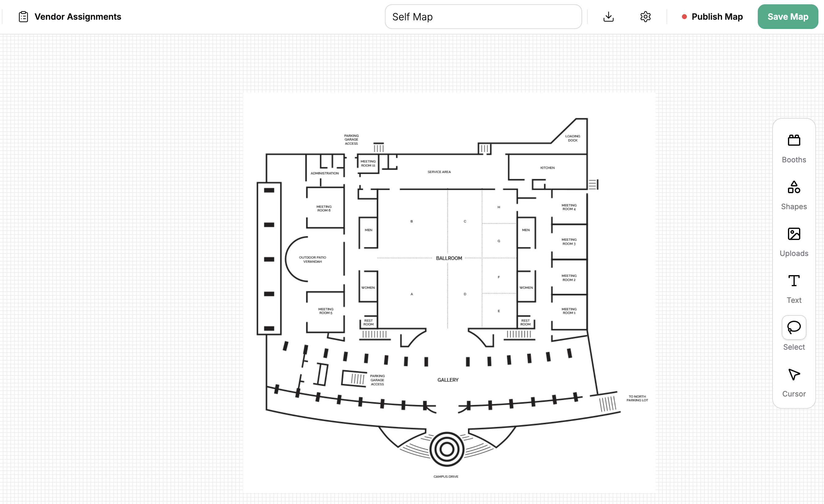This screenshot has height=504, width=824.
Task: Open the Shapes tool
Action: point(793,194)
